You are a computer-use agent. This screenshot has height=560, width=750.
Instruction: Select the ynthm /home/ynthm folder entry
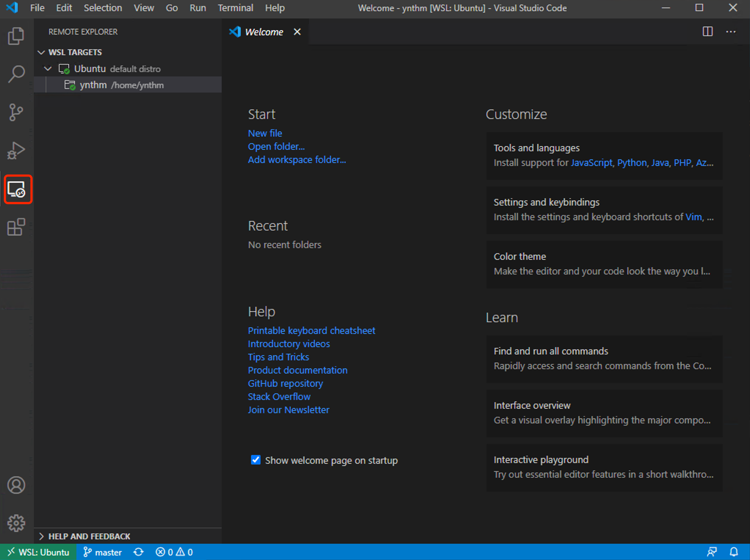122,85
